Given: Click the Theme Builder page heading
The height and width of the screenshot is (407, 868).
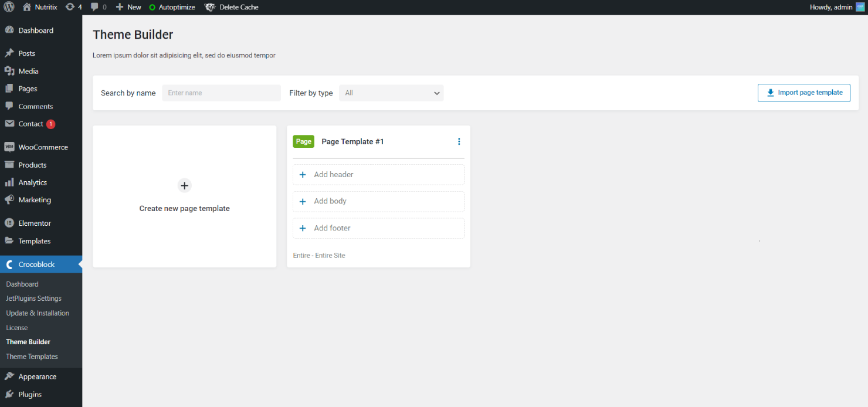Looking at the screenshot, I should click(133, 35).
